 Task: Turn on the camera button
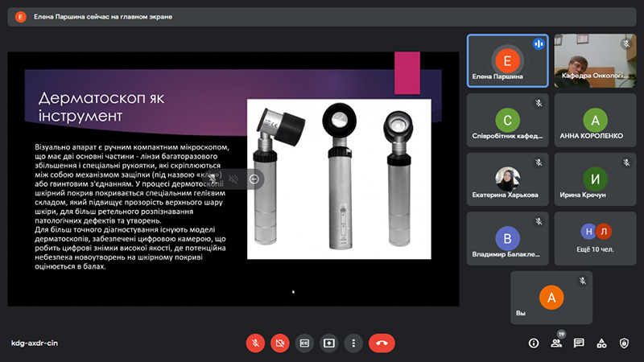click(x=280, y=343)
